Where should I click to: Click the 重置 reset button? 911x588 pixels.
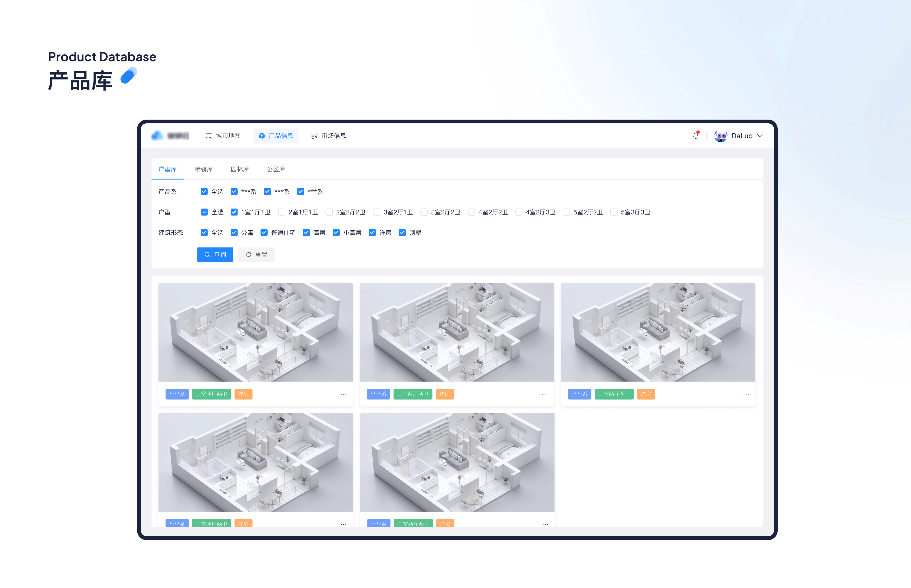256,255
